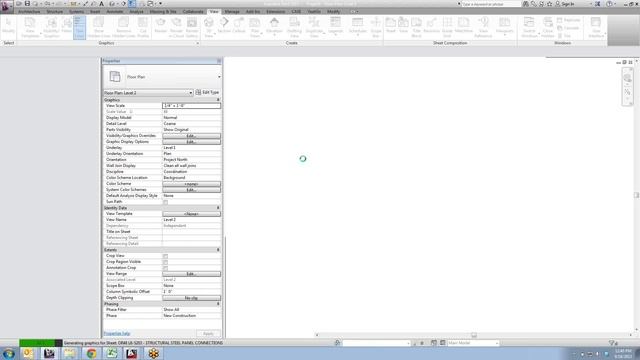Open the Manage ribbon tab

point(232,11)
